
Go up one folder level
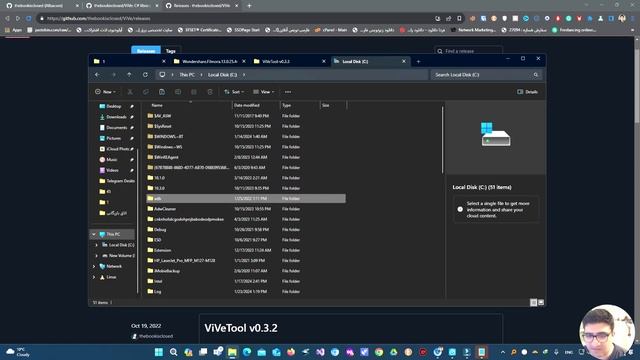coord(129,75)
